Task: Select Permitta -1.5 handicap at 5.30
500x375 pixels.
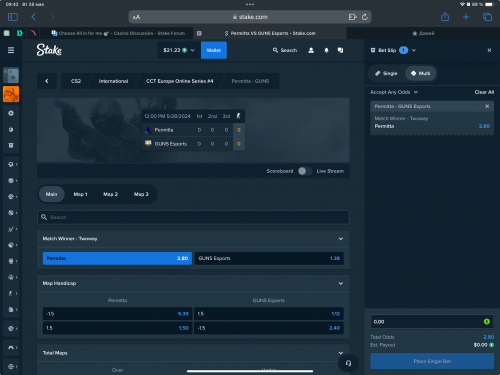Action: point(117,314)
